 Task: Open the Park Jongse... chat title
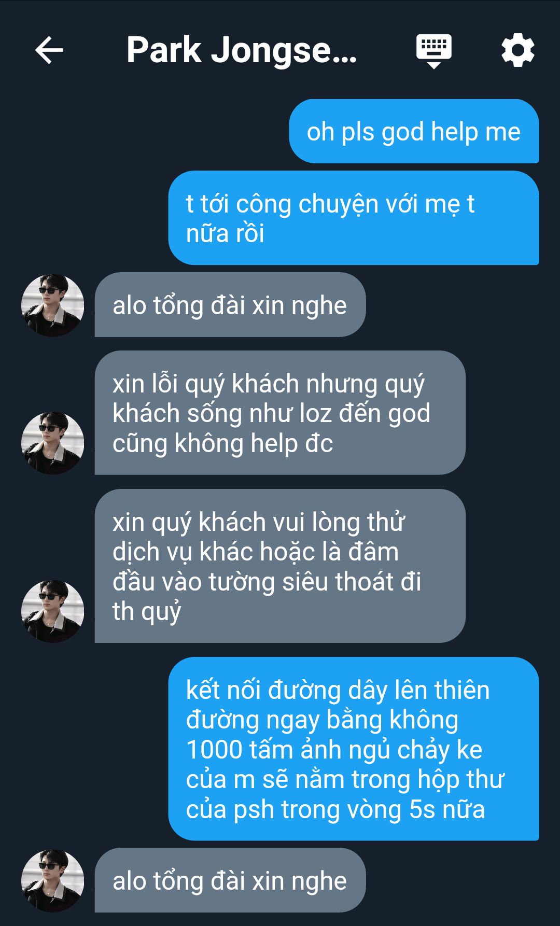coord(242,50)
